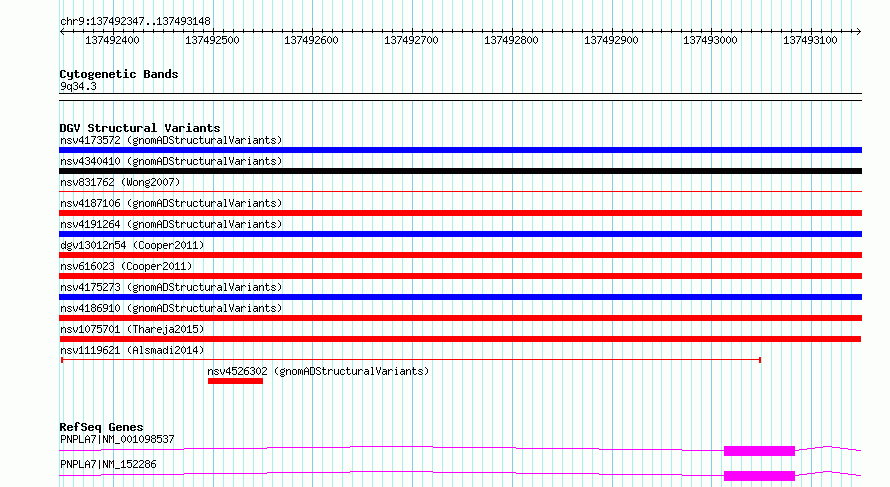Click the Cytogenetic Bands track heading
This screenshot has height=487, width=890.
tap(119, 74)
